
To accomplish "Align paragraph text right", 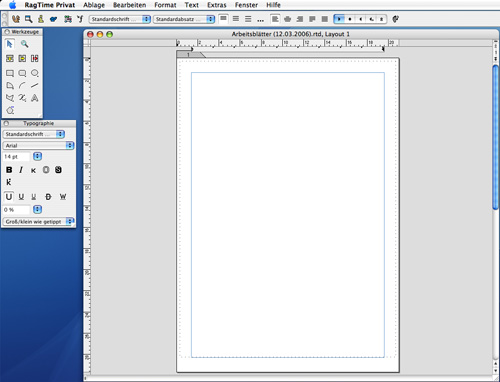I will click(x=300, y=19).
